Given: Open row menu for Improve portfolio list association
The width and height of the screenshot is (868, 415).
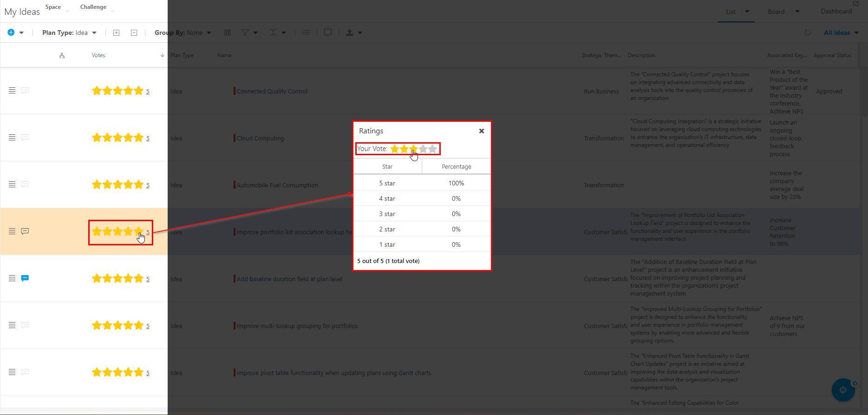Looking at the screenshot, I should [x=12, y=231].
